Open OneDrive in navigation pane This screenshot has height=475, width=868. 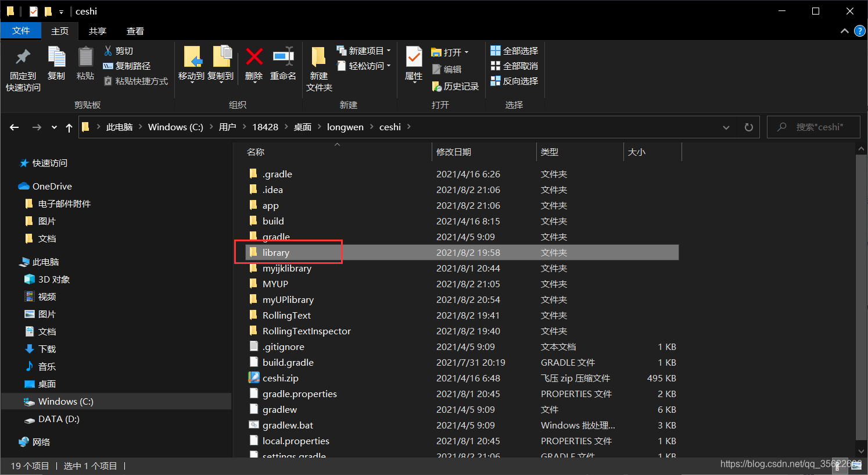(52, 187)
